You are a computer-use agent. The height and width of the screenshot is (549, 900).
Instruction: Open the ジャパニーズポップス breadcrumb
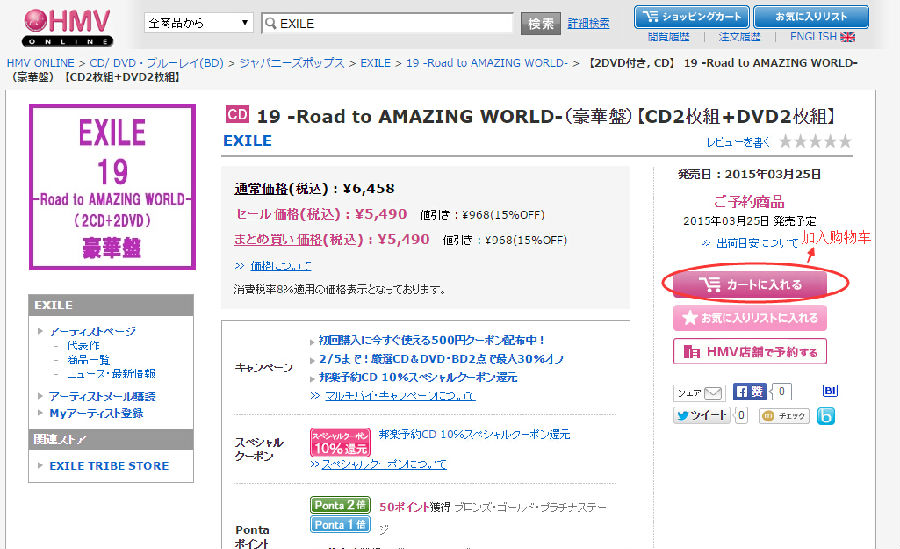coord(291,63)
